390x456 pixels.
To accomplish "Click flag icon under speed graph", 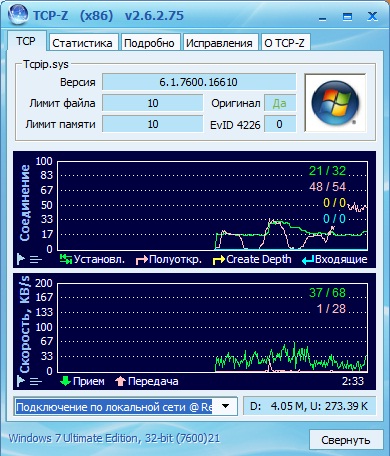I will (x=21, y=380).
